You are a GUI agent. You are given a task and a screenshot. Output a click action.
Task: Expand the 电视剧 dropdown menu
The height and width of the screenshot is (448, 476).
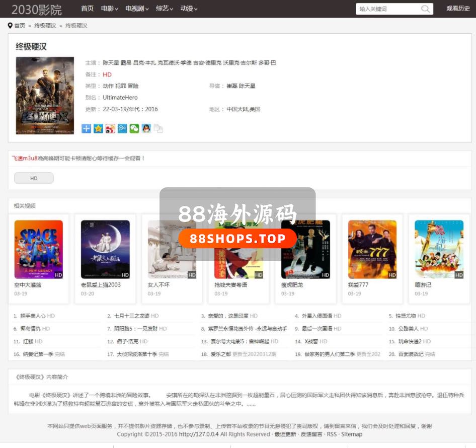pyautogui.click(x=137, y=9)
